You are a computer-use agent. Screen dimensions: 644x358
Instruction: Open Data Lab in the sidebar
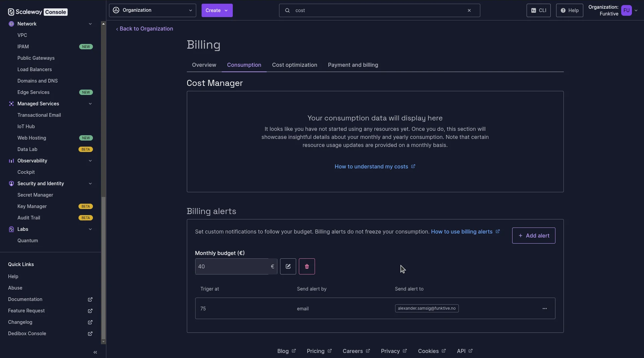[28, 149]
